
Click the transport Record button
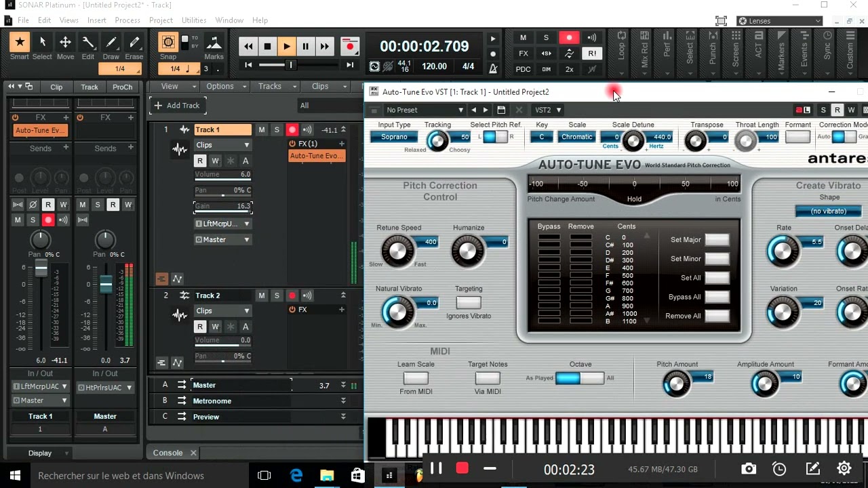pos(350,46)
